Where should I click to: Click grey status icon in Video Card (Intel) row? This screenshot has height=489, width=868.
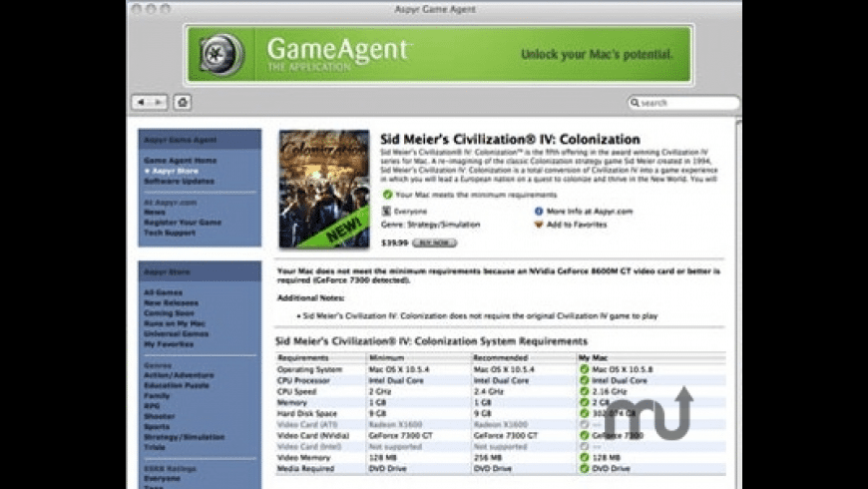click(584, 446)
